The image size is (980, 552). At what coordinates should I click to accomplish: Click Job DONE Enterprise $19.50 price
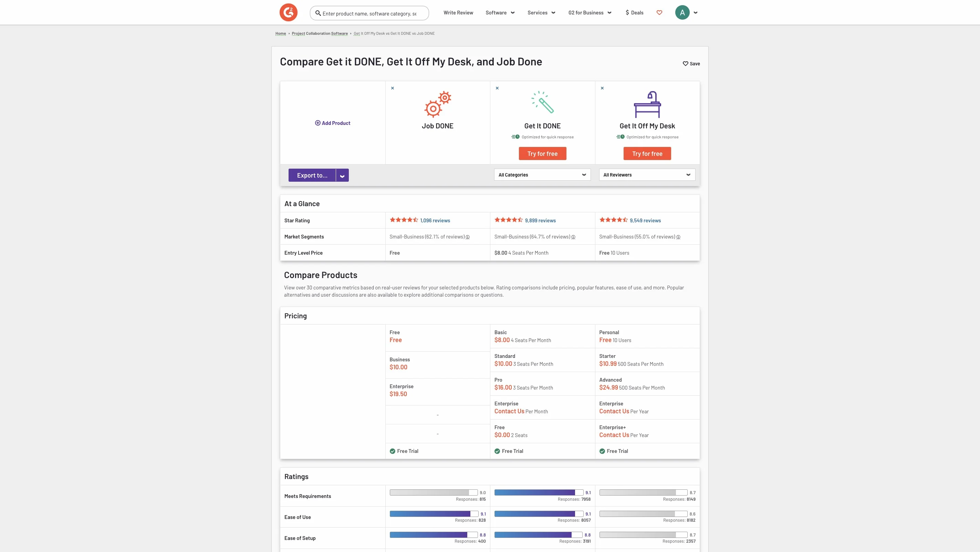pos(398,394)
